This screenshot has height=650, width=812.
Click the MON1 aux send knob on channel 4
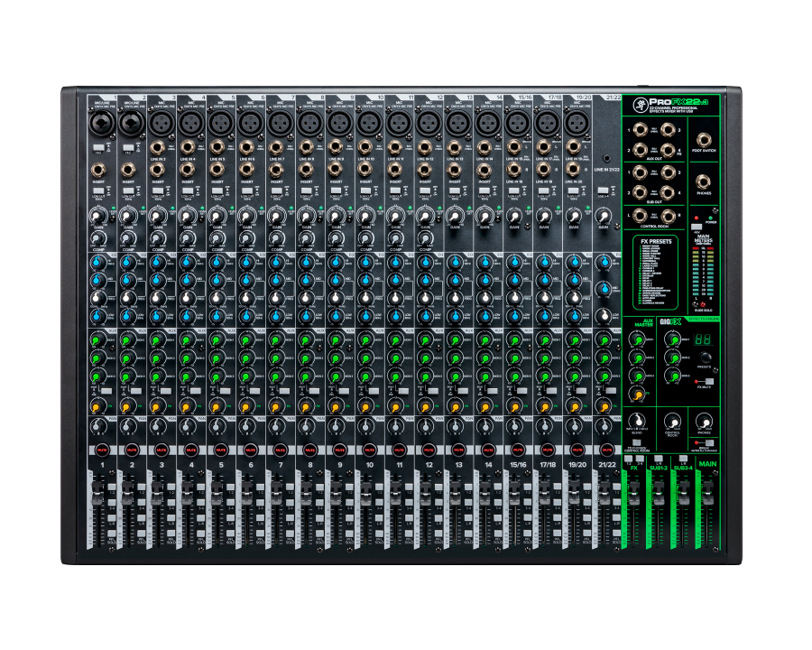point(187,340)
